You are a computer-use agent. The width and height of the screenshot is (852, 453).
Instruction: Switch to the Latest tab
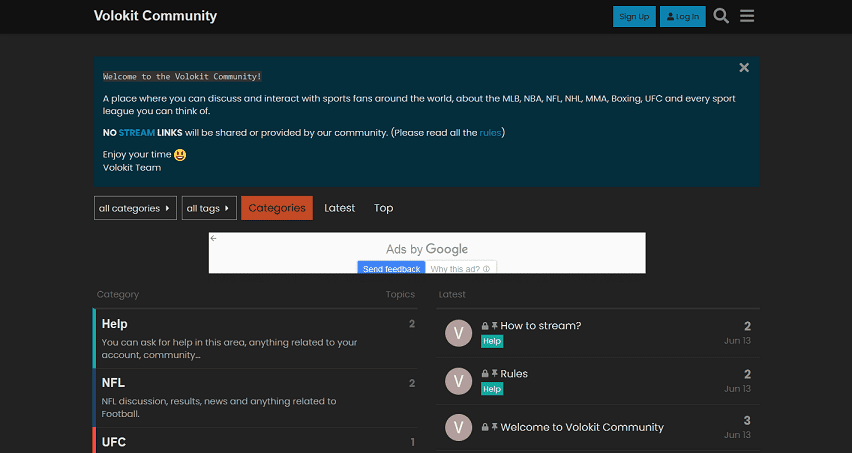pyautogui.click(x=340, y=208)
